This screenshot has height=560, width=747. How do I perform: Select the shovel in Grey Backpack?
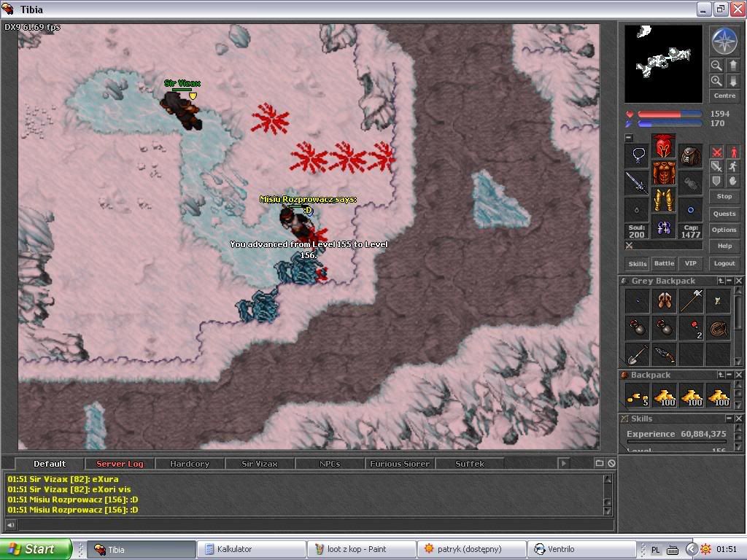637,355
